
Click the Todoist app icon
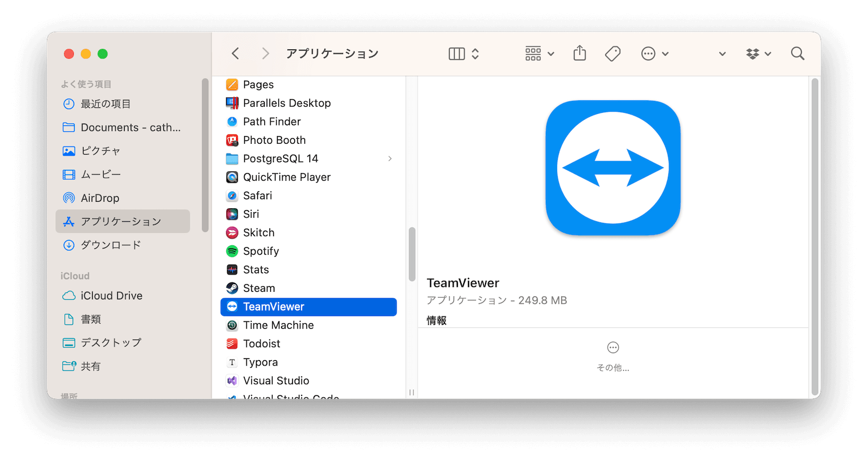click(232, 344)
